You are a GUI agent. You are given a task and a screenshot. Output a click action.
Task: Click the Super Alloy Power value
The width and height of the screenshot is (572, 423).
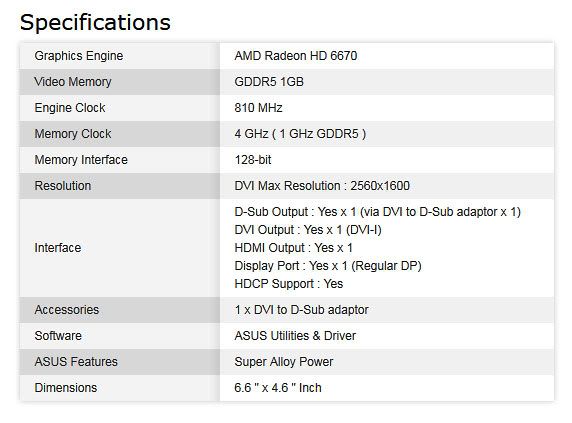pos(284,362)
